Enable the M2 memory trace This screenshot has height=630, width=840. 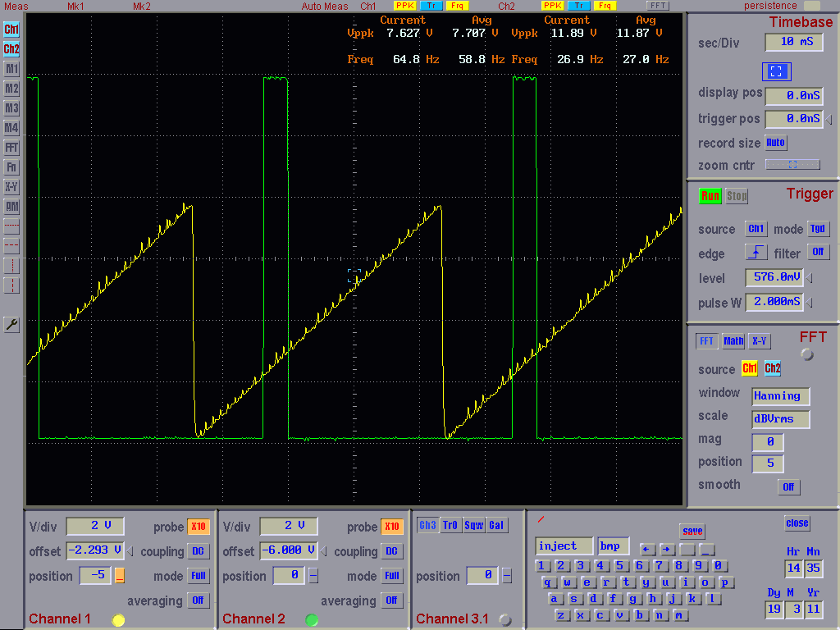[11, 89]
